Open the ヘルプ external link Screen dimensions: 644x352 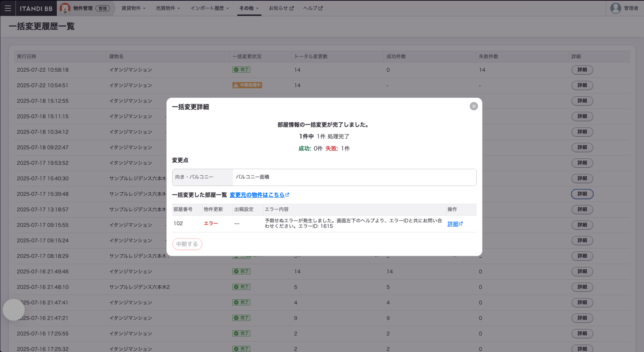tap(313, 8)
